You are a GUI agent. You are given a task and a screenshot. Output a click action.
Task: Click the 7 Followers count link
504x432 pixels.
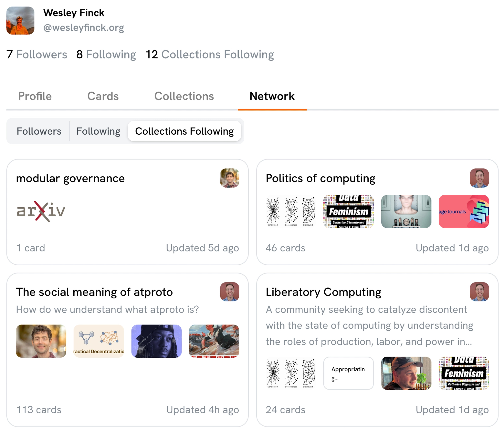tap(37, 54)
